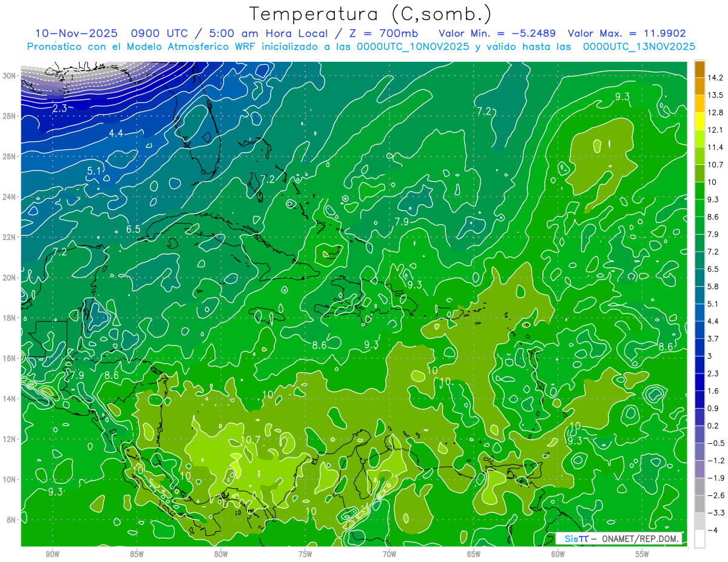Pick the orange swatch between 14.2 and 13.5
Screen dimensions: 728x562
699,86
